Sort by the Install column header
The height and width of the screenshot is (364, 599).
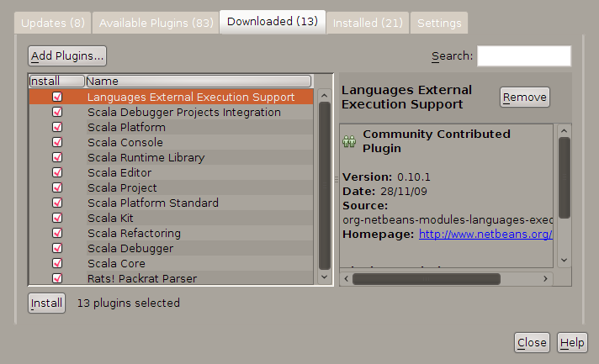tap(56, 81)
